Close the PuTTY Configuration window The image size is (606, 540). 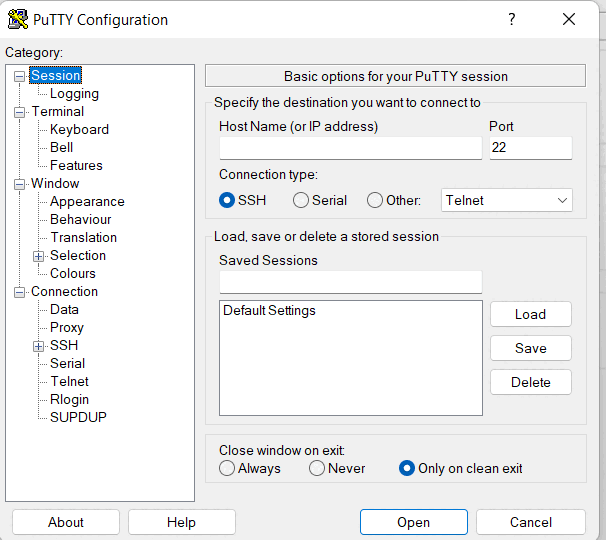(569, 19)
